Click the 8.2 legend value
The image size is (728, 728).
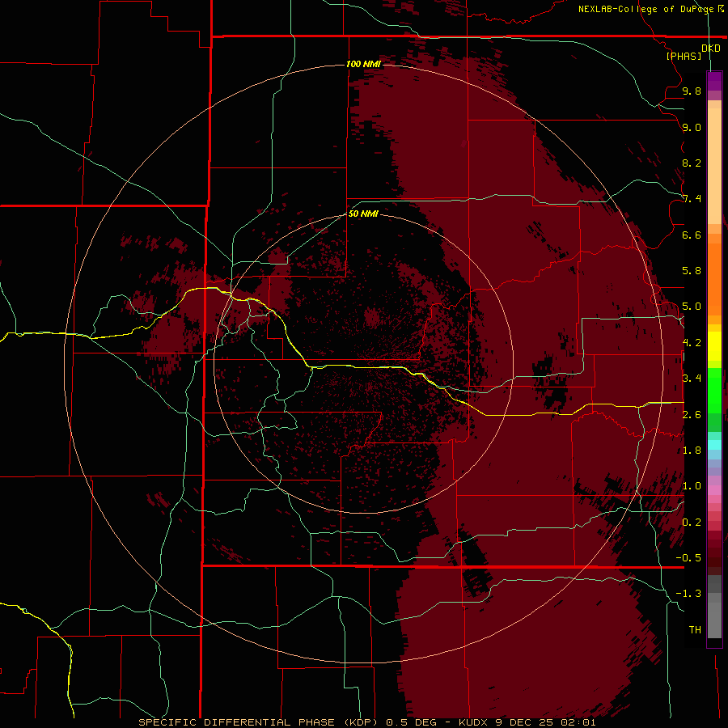pos(692,163)
